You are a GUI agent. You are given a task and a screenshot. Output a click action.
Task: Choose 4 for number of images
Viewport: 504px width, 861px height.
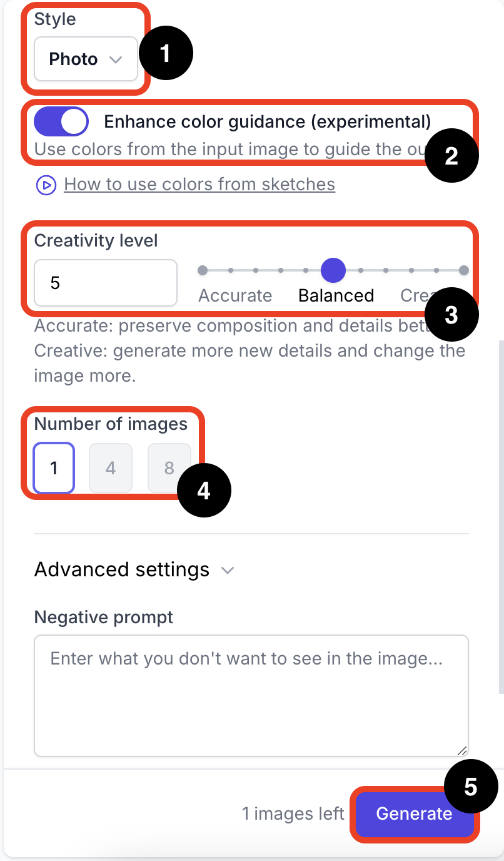[111, 468]
